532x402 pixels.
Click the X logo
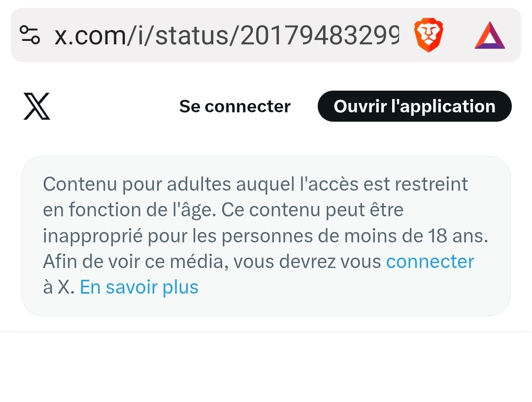tap(37, 107)
